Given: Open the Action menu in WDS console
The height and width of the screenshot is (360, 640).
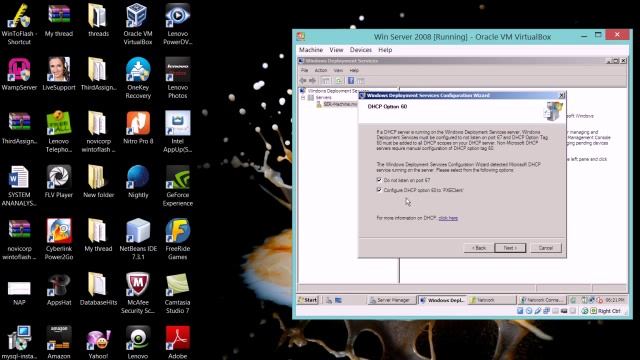Looking at the screenshot, I should tap(320, 70).
